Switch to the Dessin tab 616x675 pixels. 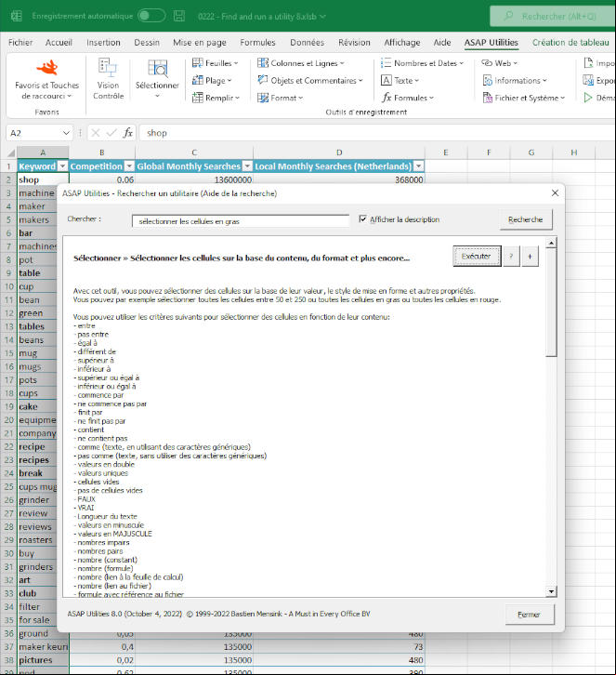point(147,43)
